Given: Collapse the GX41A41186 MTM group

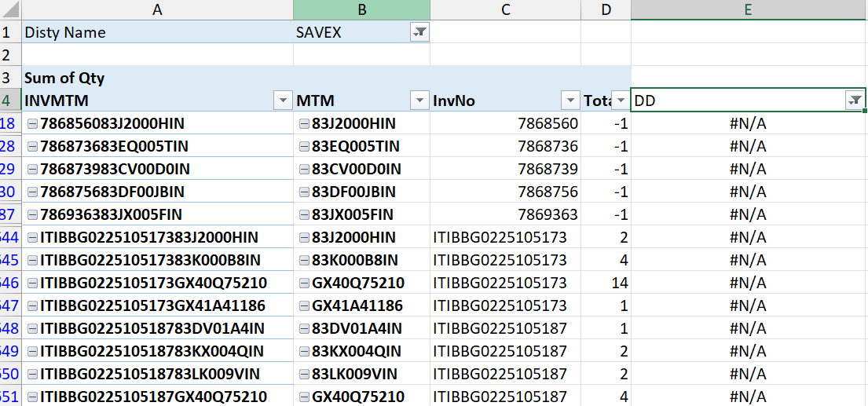Looking at the screenshot, I should tap(304, 306).
